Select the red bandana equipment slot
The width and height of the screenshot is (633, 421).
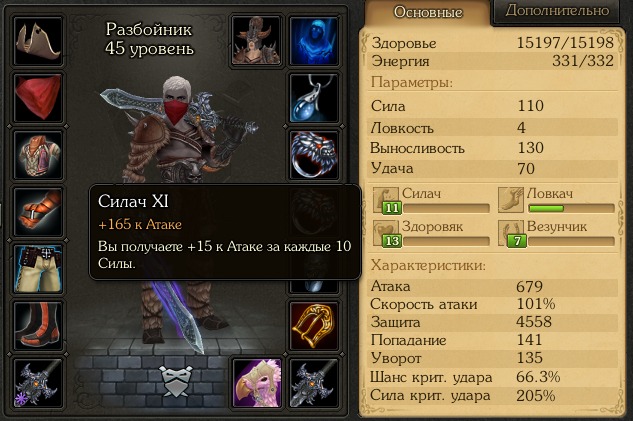click(x=38, y=98)
